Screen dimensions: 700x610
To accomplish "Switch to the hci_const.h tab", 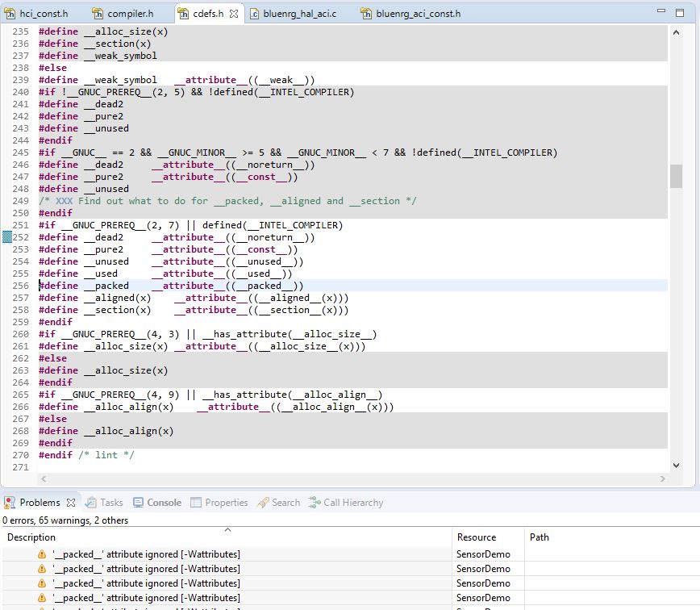I will [x=44, y=14].
